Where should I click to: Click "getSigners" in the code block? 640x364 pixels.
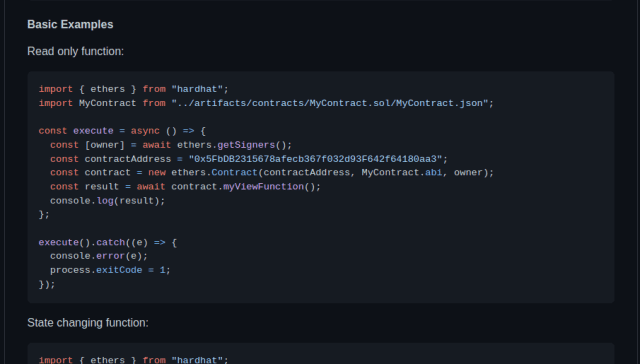(246, 145)
